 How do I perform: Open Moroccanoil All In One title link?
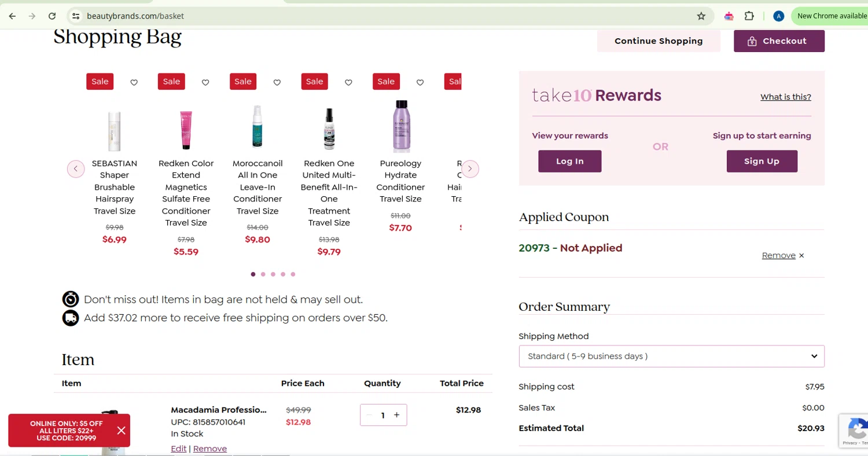(x=258, y=187)
